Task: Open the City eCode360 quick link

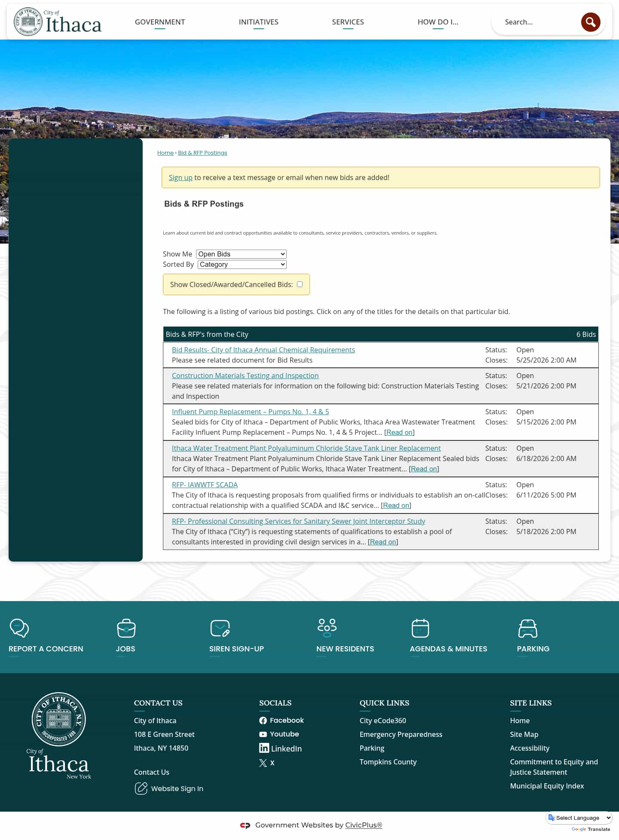Action: click(383, 721)
